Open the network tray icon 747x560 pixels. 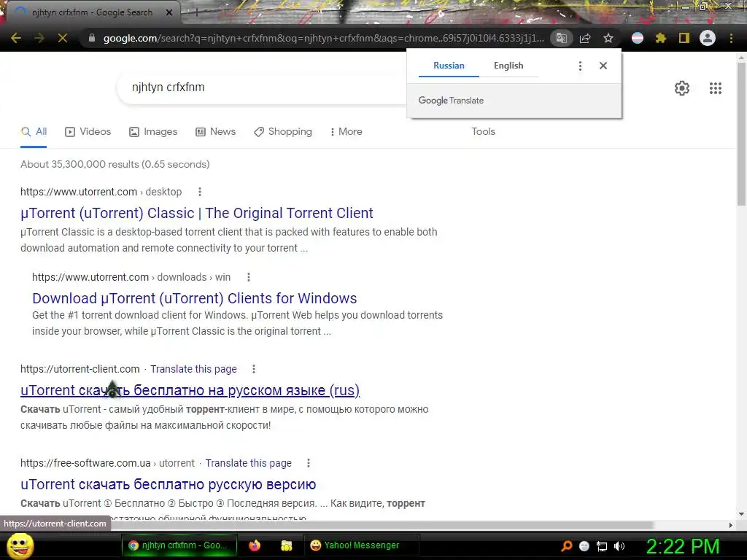pyautogui.click(x=602, y=546)
